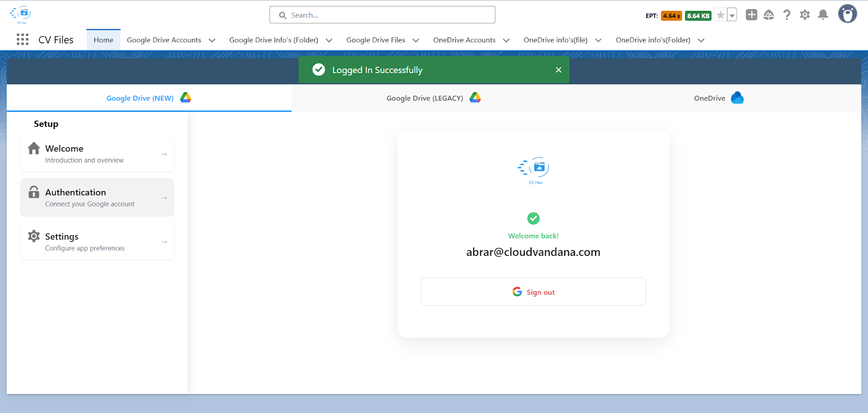Click the Welcome home icon
The width and height of the screenshot is (868, 413).
pos(34,148)
